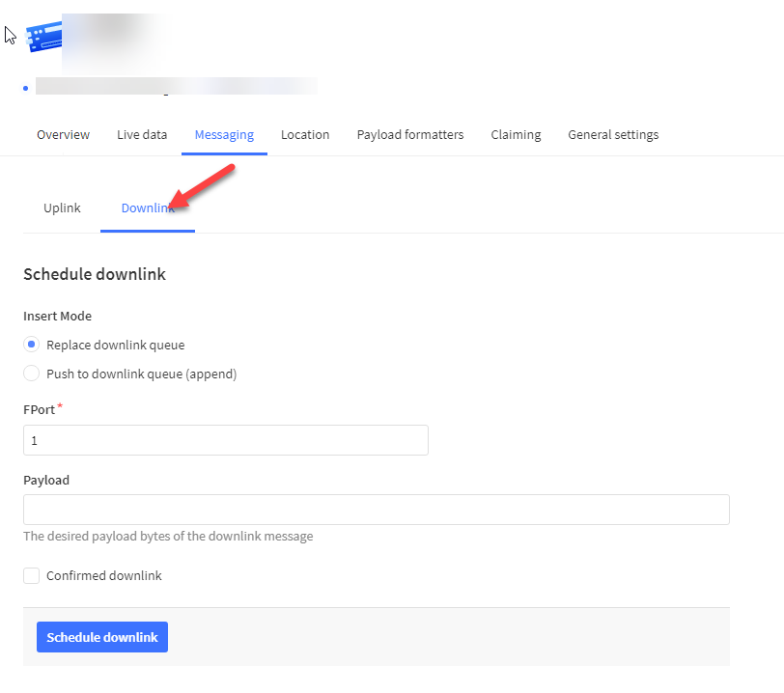Switch to the Claiming tab
The height and width of the screenshot is (693, 784).
click(x=516, y=135)
